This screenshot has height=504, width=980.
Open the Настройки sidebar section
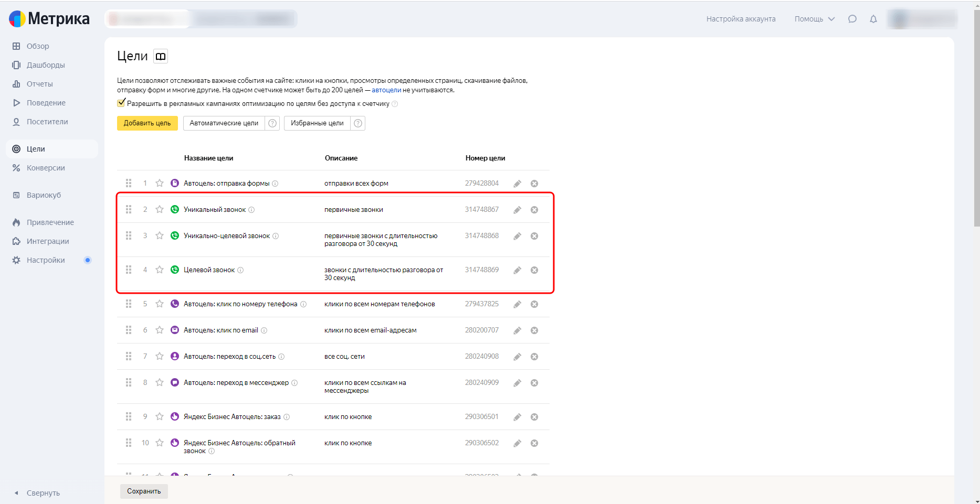[x=46, y=260]
